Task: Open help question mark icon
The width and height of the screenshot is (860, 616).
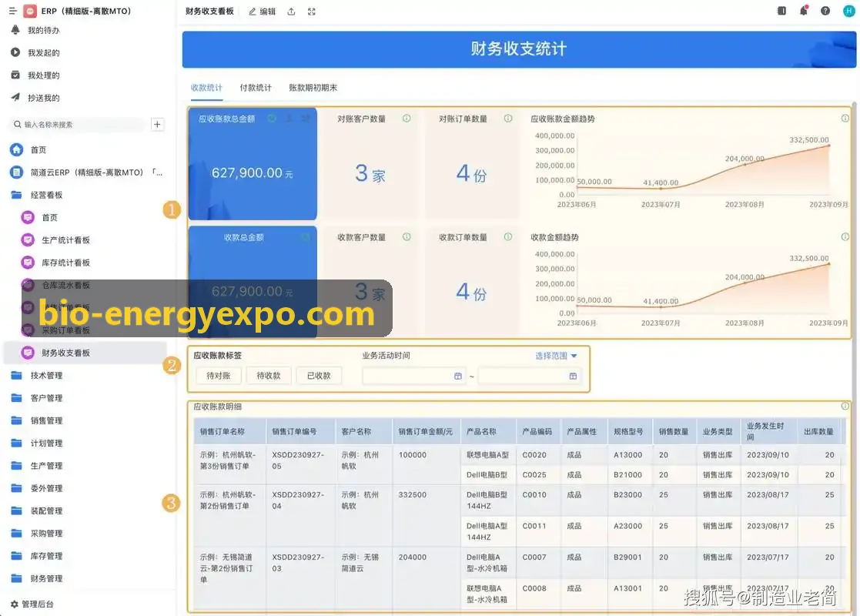Action: tap(825, 11)
